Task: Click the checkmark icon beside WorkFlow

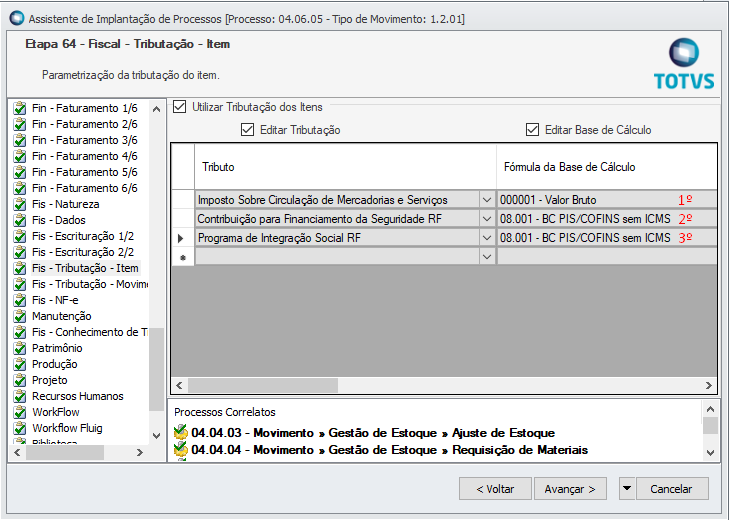Action: [x=20, y=412]
